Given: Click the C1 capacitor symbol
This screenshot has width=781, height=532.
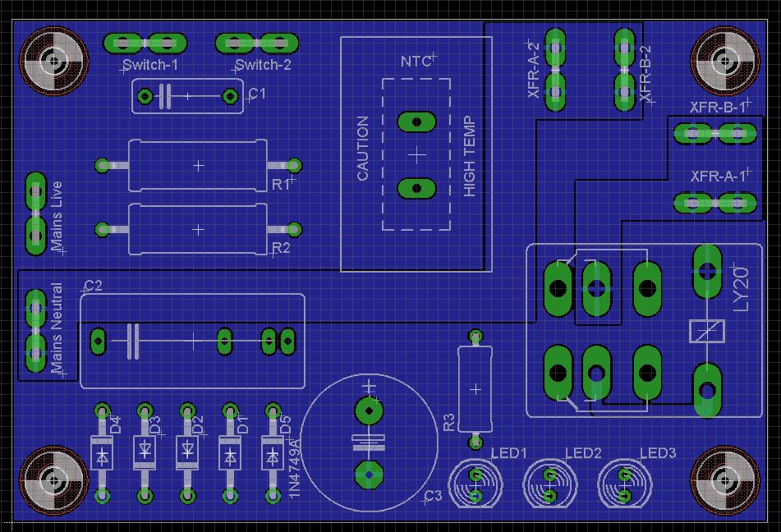Looking at the screenshot, I should [165, 96].
